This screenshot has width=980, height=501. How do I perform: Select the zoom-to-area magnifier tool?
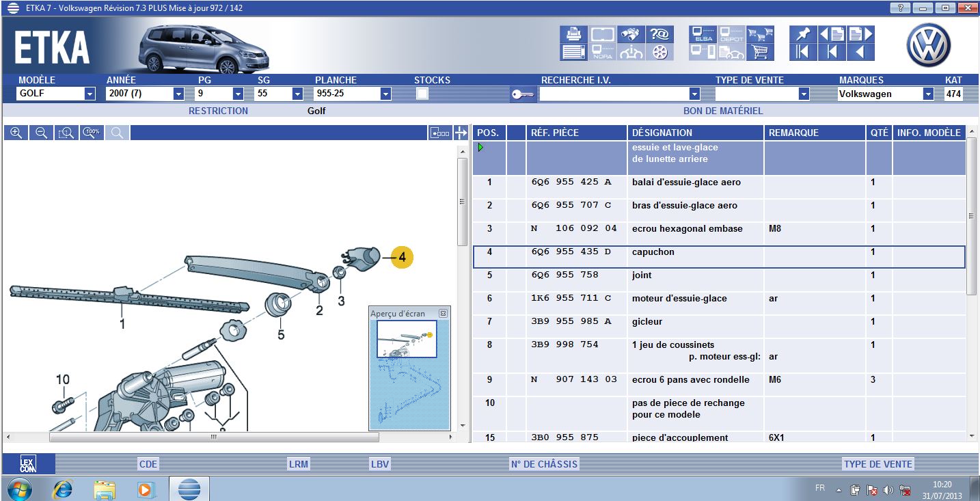click(66, 133)
